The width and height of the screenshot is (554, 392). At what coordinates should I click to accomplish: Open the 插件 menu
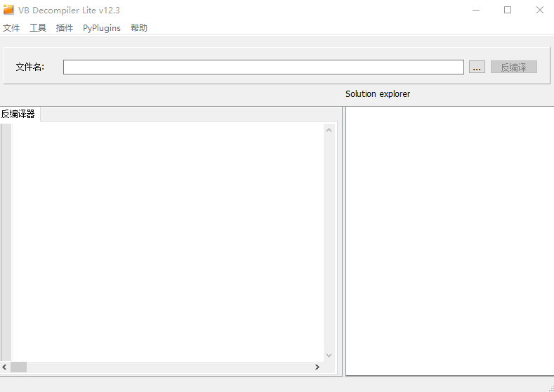click(65, 28)
